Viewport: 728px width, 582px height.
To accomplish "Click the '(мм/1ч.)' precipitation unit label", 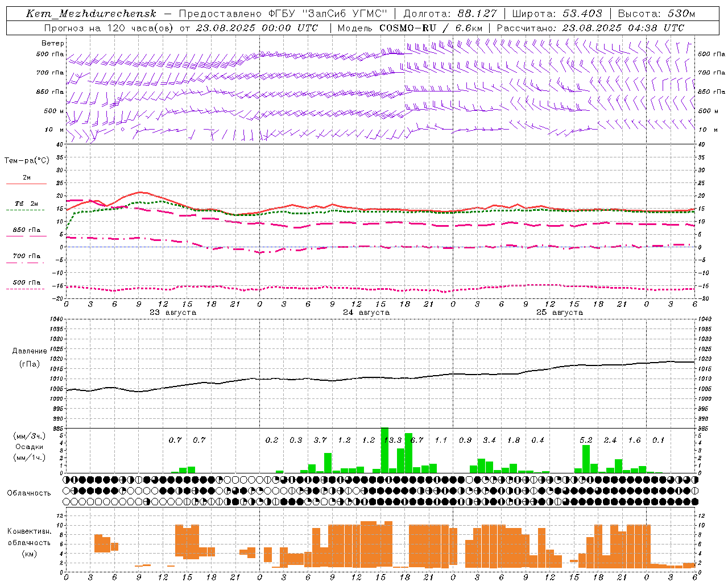I will 30,458.
